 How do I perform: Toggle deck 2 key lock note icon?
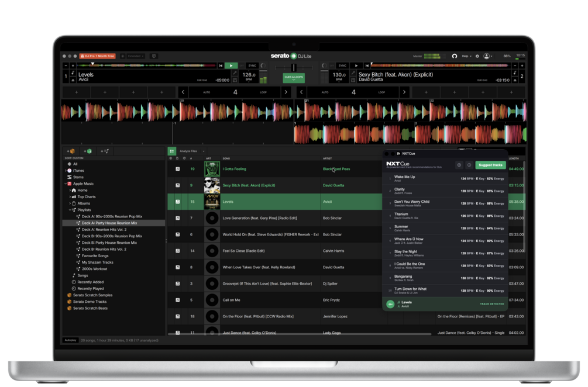click(x=515, y=72)
